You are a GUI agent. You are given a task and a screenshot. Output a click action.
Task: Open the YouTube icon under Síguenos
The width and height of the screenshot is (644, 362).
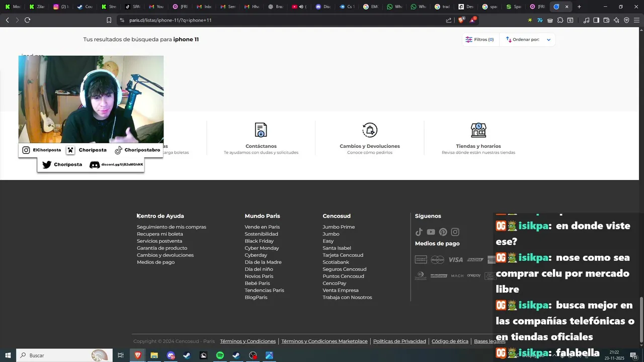tap(431, 232)
